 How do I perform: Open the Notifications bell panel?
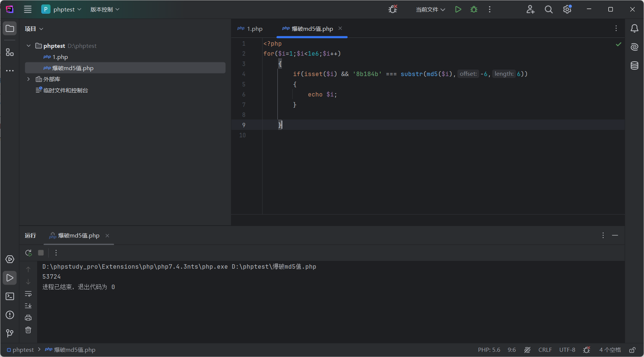pyautogui.click(x=634, y=29)
